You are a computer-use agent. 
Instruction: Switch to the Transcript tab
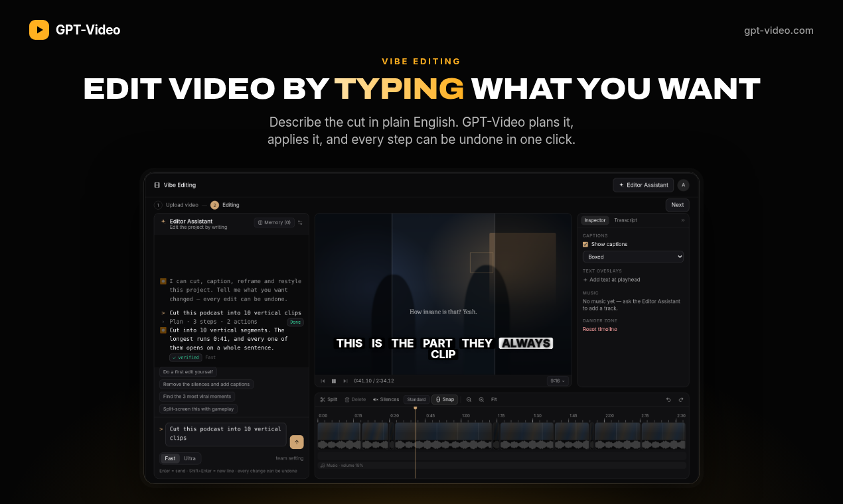tap(625, 220)
